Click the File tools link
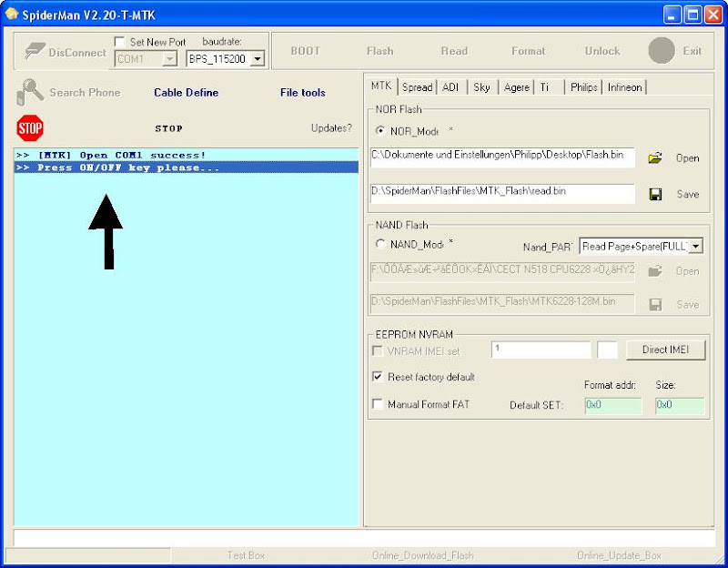Screen dimensions: 728x568 pyautogui.click(x=302, y=93)
